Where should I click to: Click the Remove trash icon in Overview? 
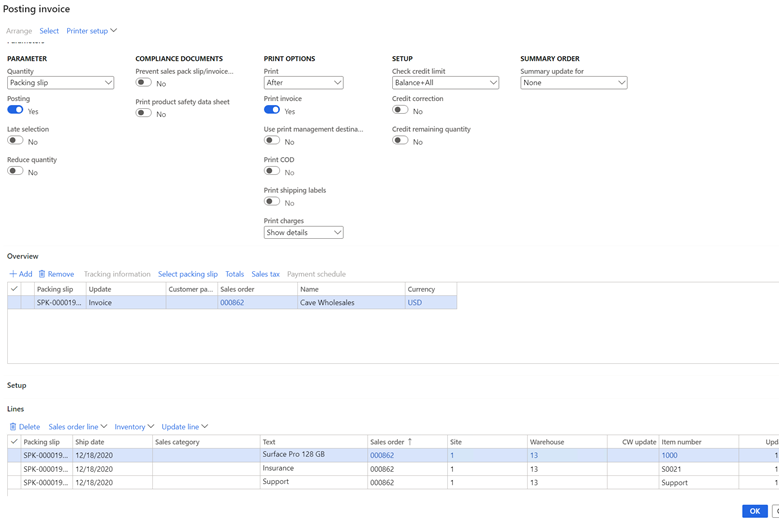[x=42, y=274]
